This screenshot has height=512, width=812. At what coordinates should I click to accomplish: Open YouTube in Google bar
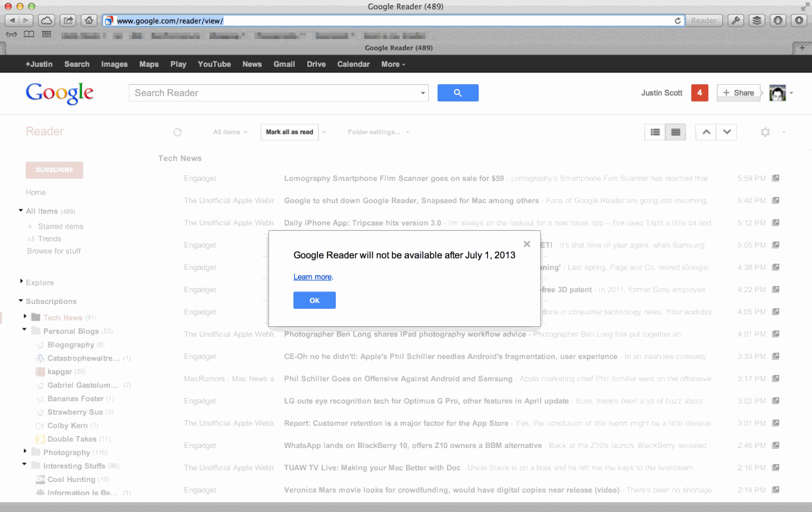coord(214,64)
